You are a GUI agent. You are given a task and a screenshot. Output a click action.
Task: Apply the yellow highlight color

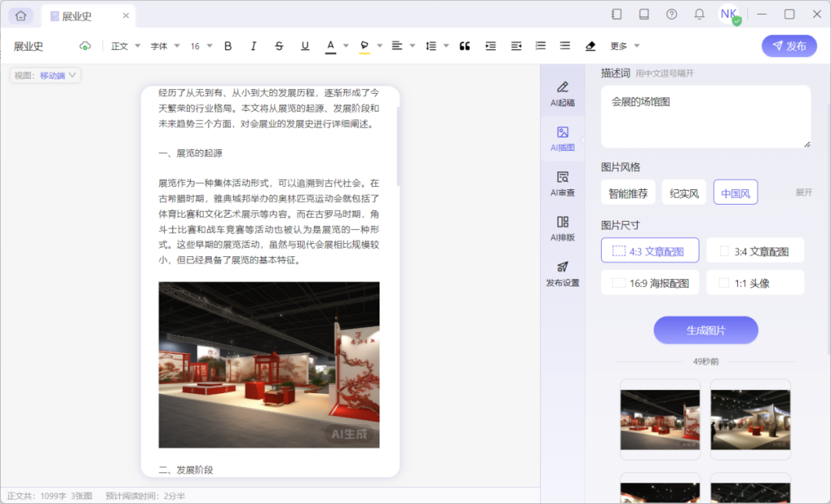pyautogui.click(x=364, y=47)
